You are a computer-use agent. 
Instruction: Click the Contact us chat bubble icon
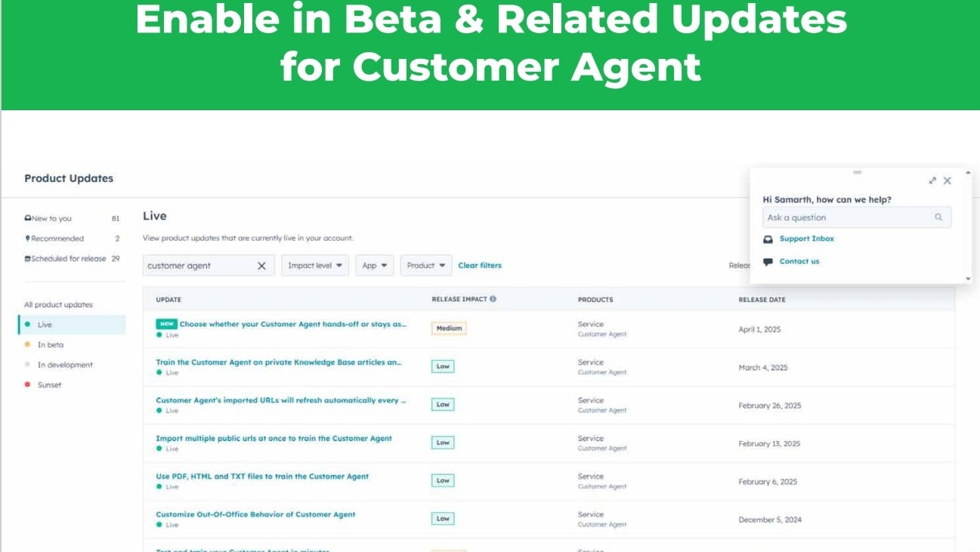coord(768,261)
